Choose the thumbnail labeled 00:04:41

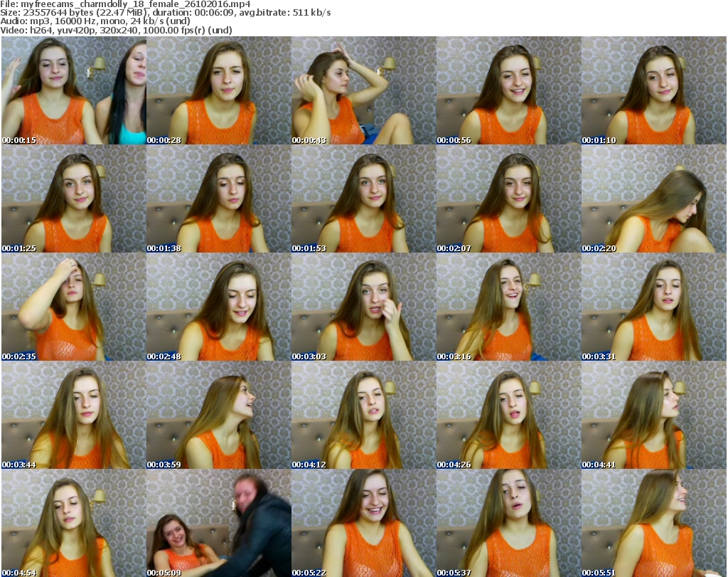[x=653, y=415]
